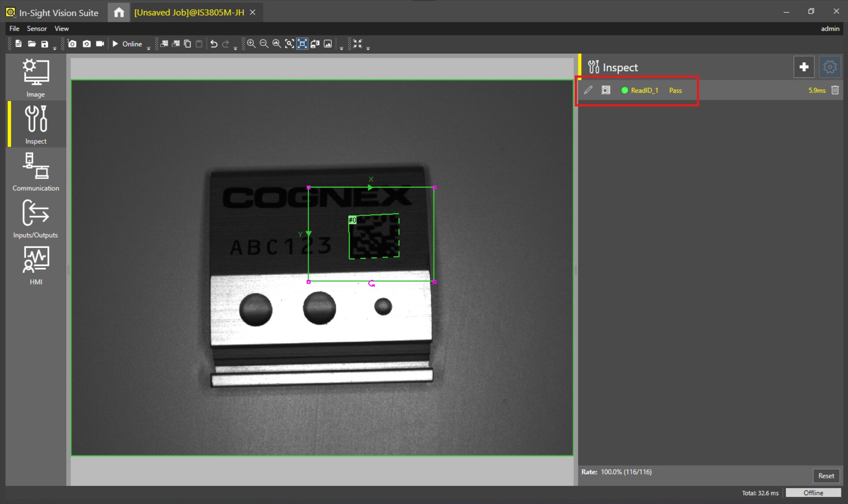Switch to the Inputs/Outputs panel

pos(35,220)
